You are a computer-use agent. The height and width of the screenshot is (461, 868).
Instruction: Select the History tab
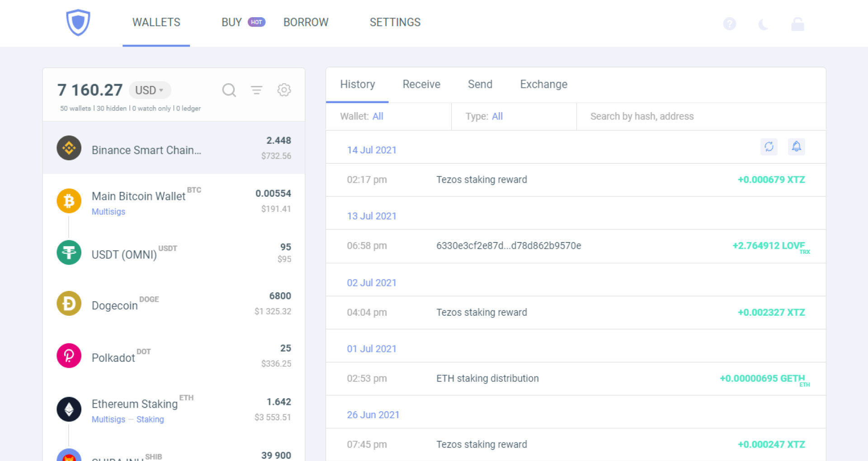click(357, 85)
